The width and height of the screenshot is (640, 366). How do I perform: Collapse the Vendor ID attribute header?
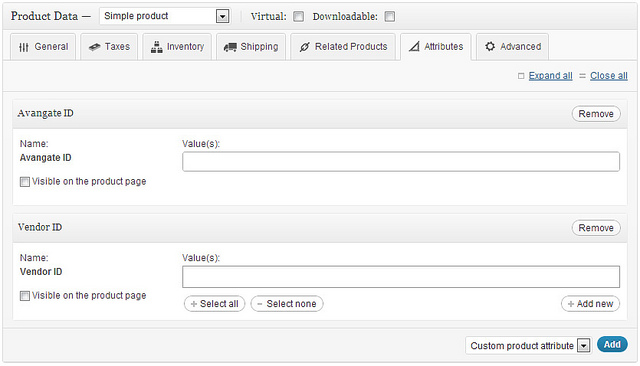pos(320,228)
